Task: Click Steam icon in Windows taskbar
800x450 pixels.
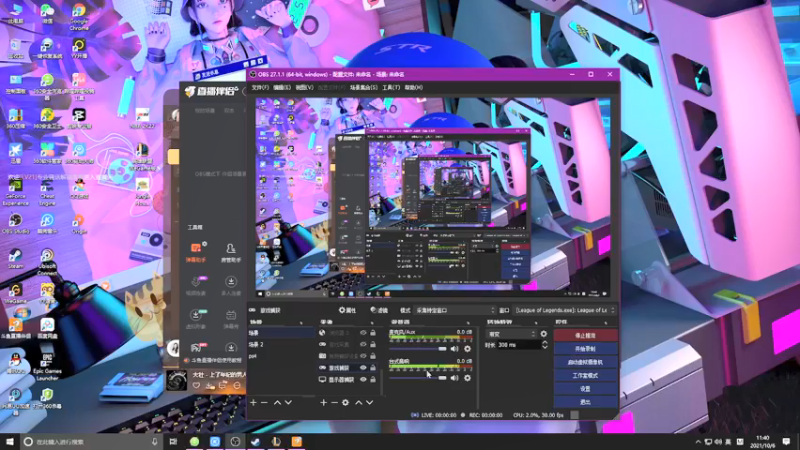Action: point(256,442)
